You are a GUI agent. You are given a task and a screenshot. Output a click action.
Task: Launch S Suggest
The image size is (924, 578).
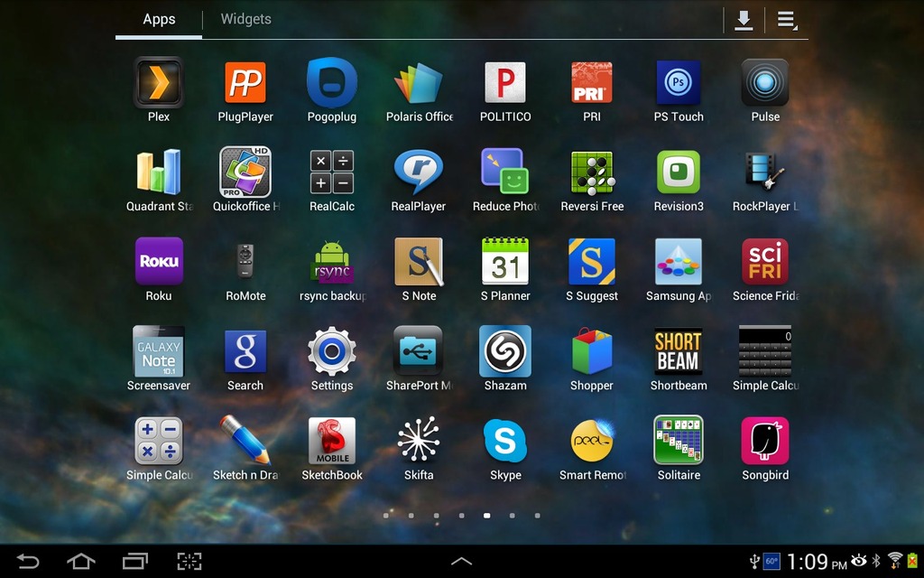[592, 261]
